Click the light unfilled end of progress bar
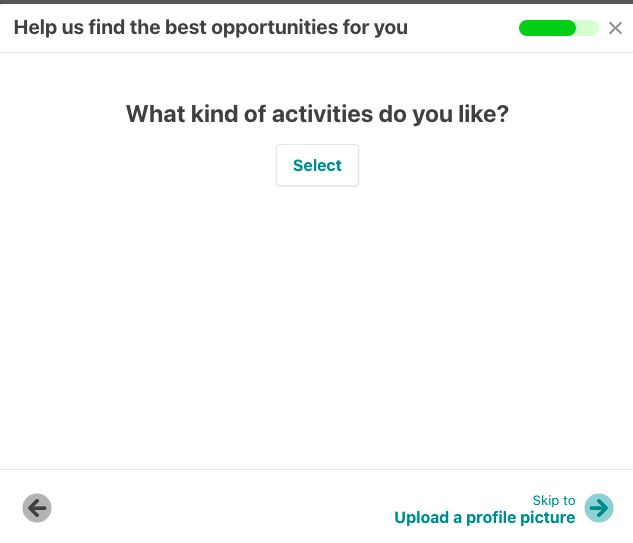Image resolution: width=633 pixels, height=543 pixels. click(x=588, y=28)
